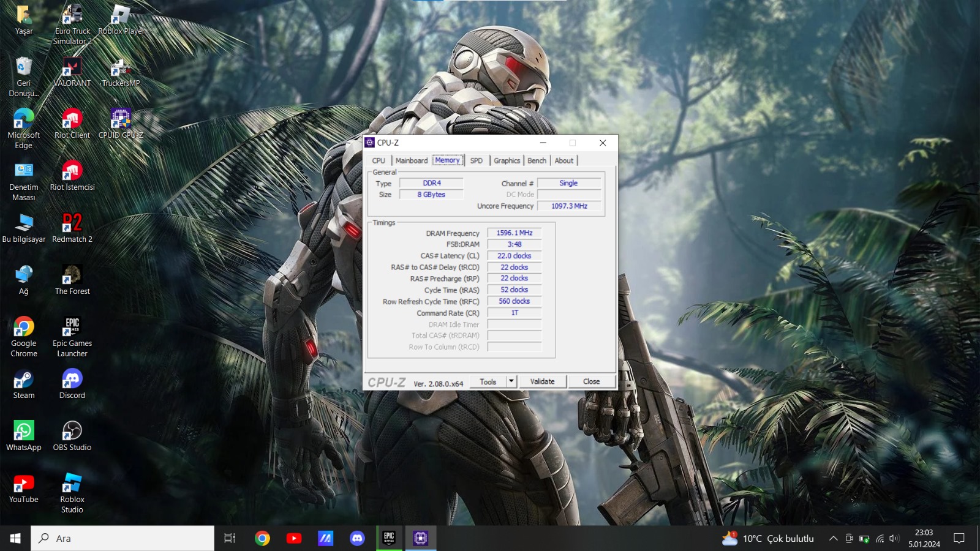Viewport: 980px width, 551px height.
Task: Select the Riot Client desktop icon
Action: click(72, 124)
